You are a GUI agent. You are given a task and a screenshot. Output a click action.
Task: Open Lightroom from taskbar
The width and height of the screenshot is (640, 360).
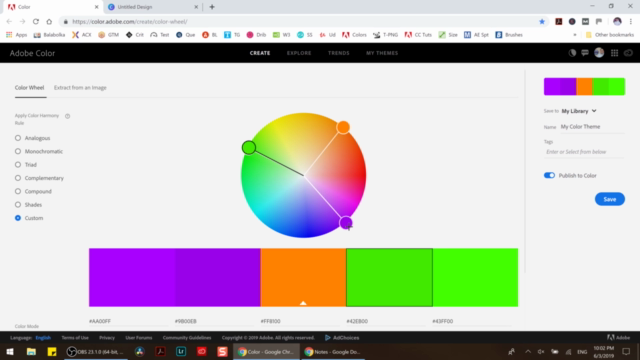[181, 351]
